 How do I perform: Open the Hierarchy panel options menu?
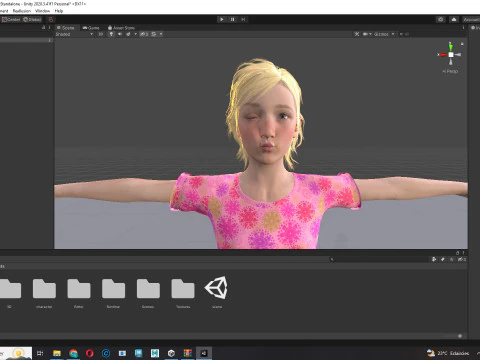[50, 28]
